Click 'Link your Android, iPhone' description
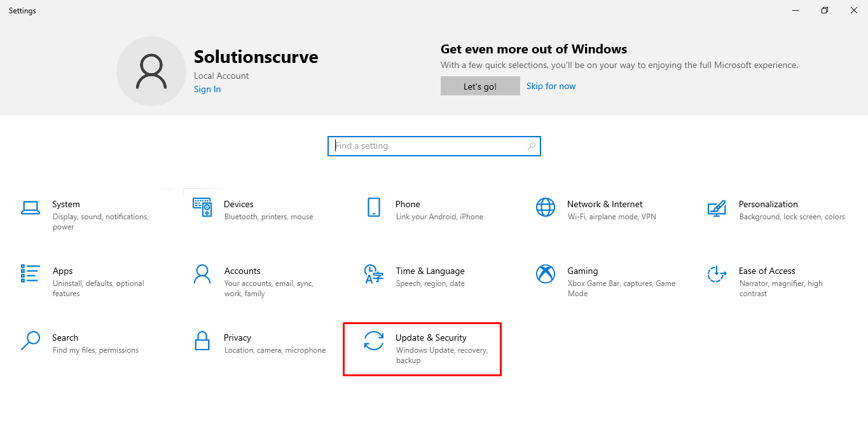This screenshot has width=868, height=436. pyautogui.click(x=439, y=217)
